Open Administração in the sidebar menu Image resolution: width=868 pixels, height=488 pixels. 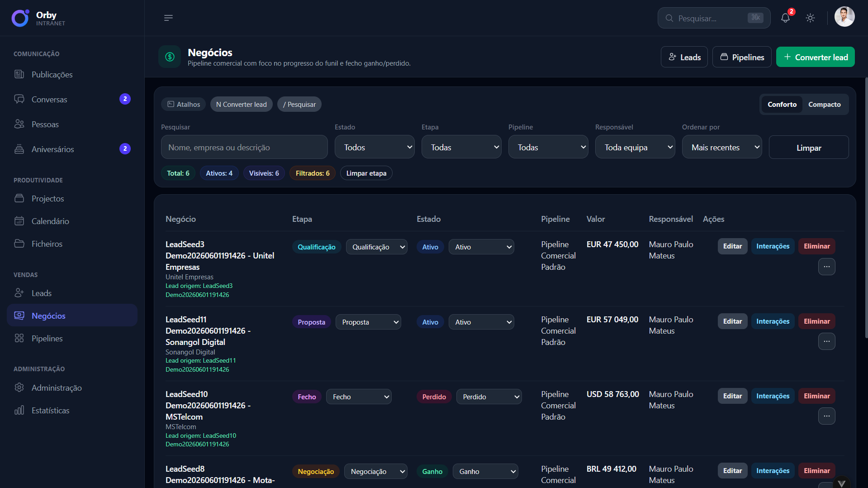click(x=72, y=388)
